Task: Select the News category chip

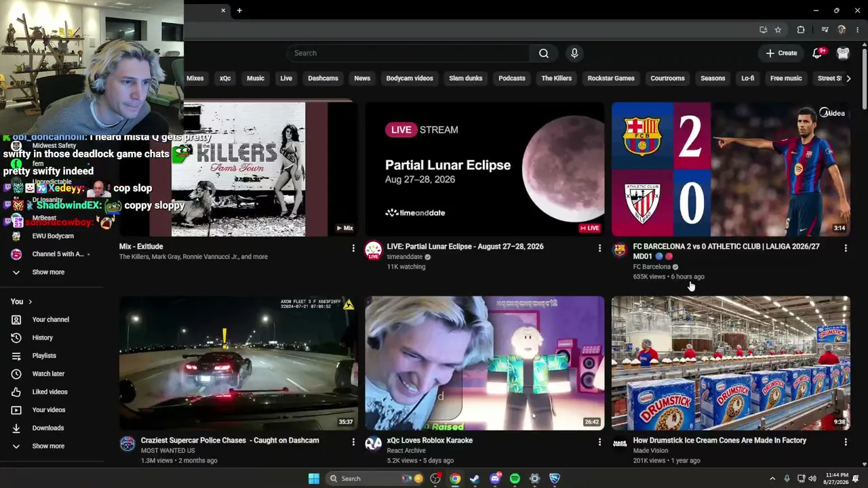Action: (362, 78)
